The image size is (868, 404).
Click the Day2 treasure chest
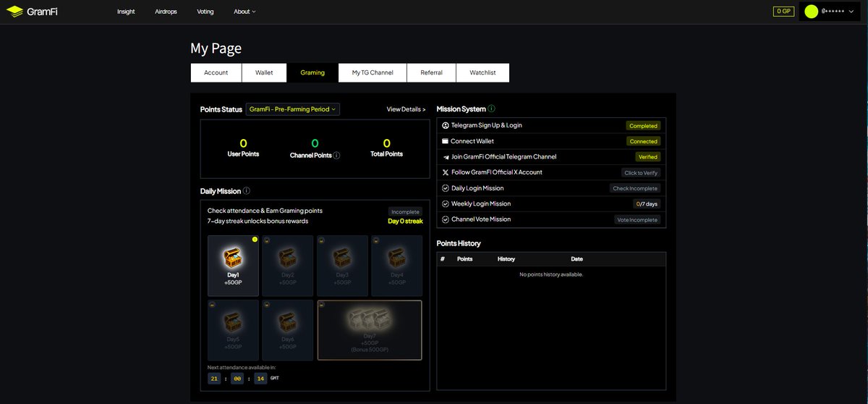287,257
